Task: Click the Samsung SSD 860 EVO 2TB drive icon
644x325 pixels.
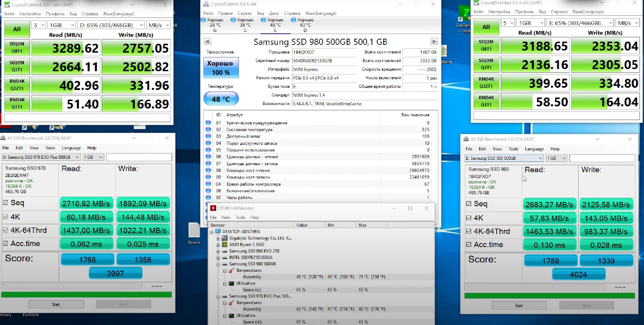Action: (x=225, y=251)
